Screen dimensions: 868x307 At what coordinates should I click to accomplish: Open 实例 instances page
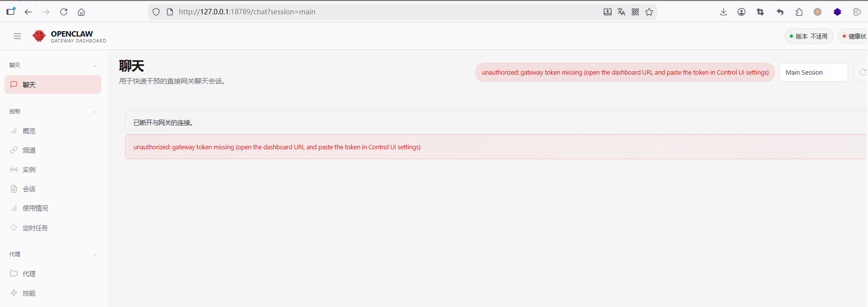tap(29, 170)
